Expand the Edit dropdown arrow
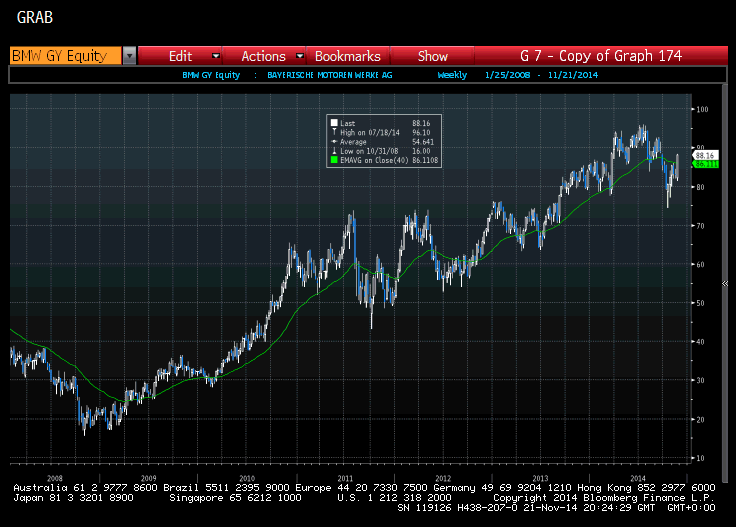Image resolution: width=736 pixels, height=527 pixels. pyautogui.click(x=214, y=56)
